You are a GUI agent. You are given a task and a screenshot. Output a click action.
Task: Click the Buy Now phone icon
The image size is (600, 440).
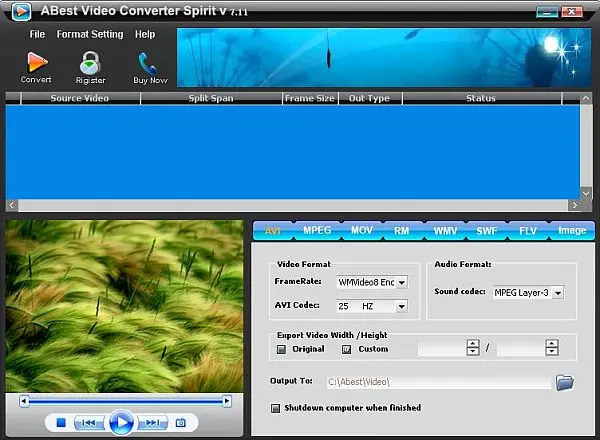point(148,63)
